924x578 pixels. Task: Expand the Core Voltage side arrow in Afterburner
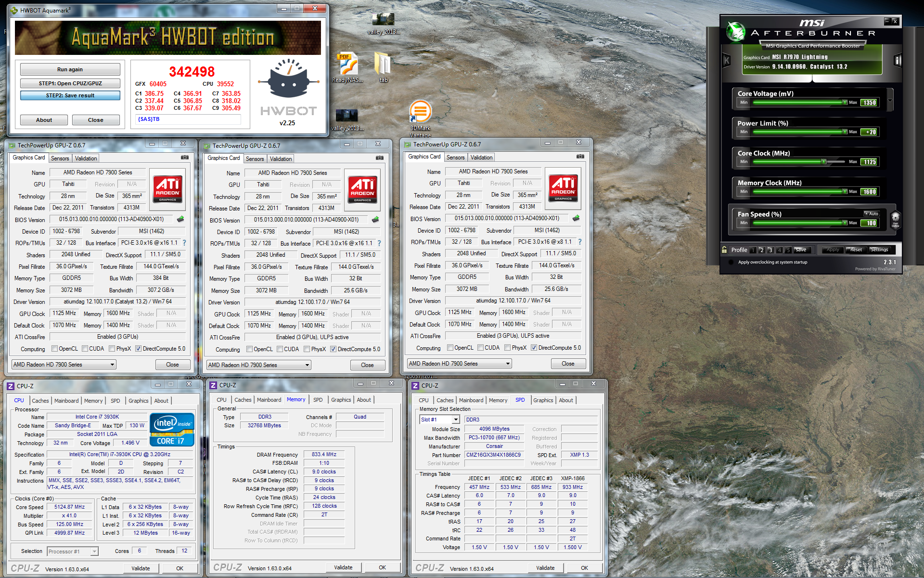890,100
